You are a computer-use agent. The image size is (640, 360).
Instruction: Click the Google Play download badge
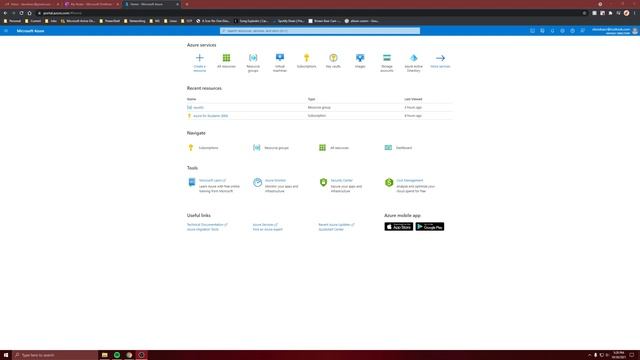[x=430, y=227]
